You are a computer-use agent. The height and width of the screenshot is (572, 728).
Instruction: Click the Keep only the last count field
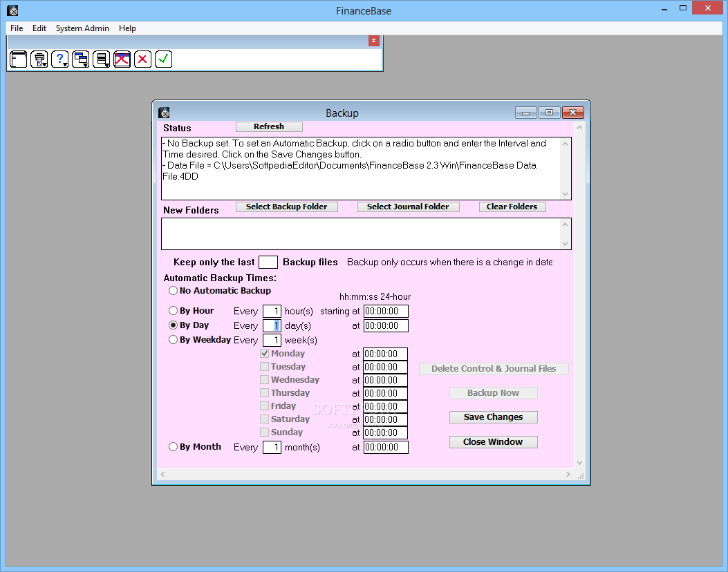pyautogui.click(x=268, y=262)
